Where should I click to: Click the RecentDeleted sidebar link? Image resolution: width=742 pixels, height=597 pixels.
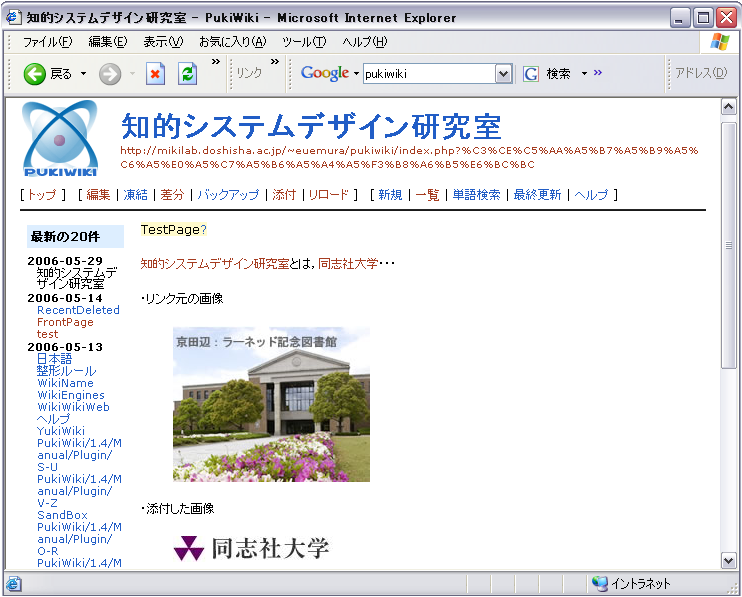[x=78, y=310]
